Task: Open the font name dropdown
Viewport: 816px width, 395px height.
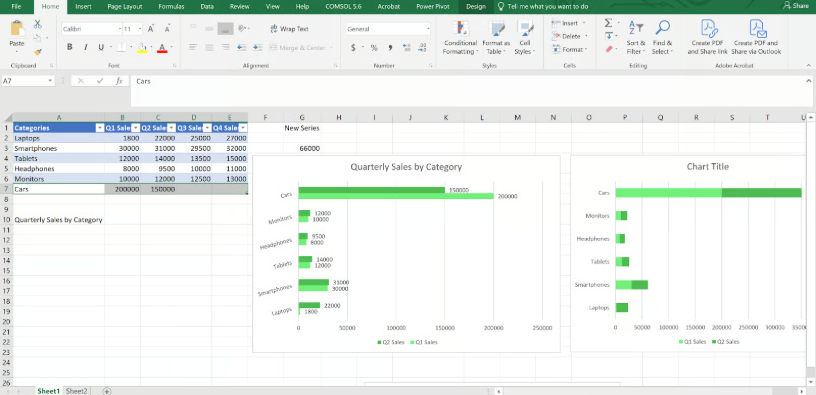Action: (119, 29)
